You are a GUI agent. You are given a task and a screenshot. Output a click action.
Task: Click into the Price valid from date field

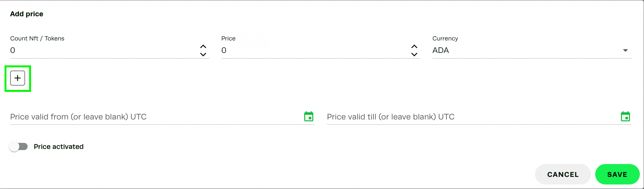click(x=151, y=117)
